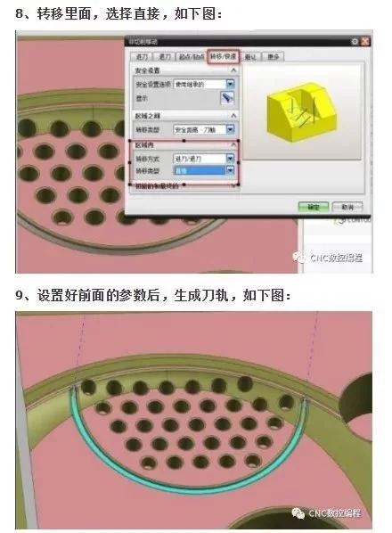The height and width of the screenshot is (533, 392).
Task: Click the 显示 clearance display icon
Action: coord(227,98)
